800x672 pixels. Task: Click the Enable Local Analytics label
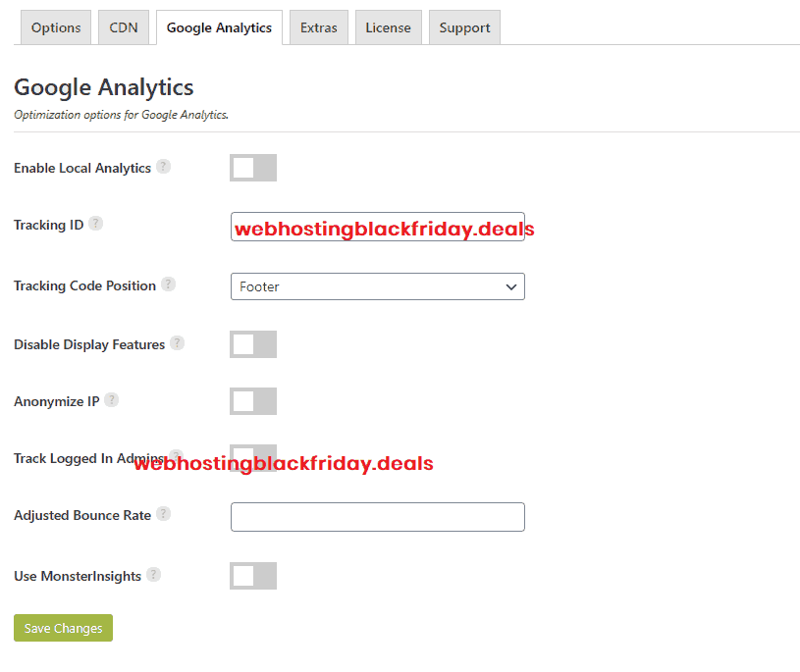coord(82,169)
